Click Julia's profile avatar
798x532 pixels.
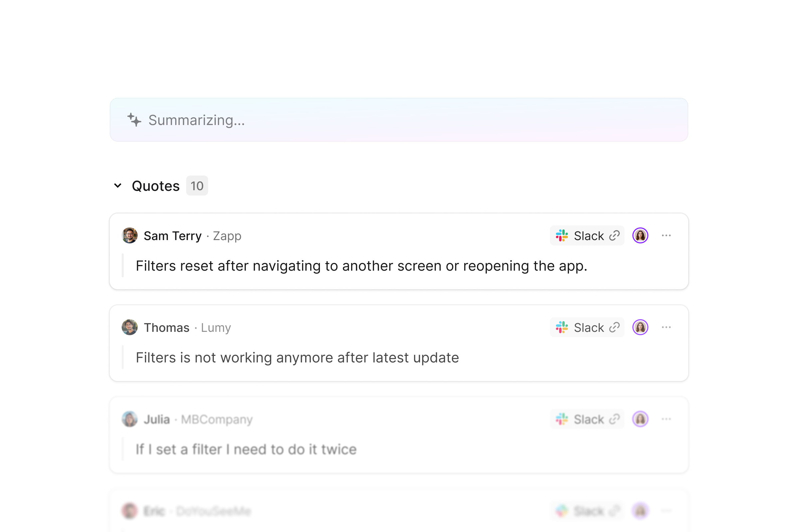130,419
